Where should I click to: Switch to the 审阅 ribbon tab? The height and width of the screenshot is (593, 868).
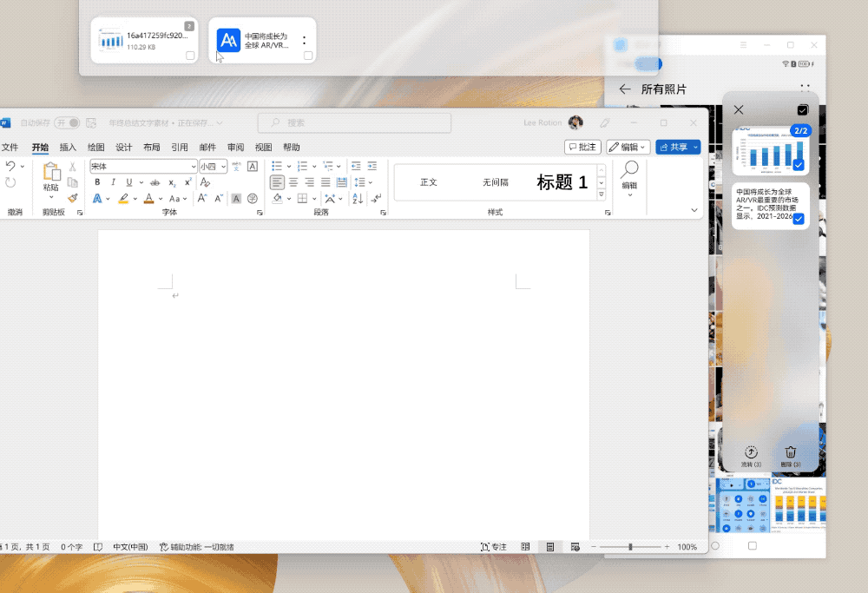pyautogui.click(x=235, y=148)
